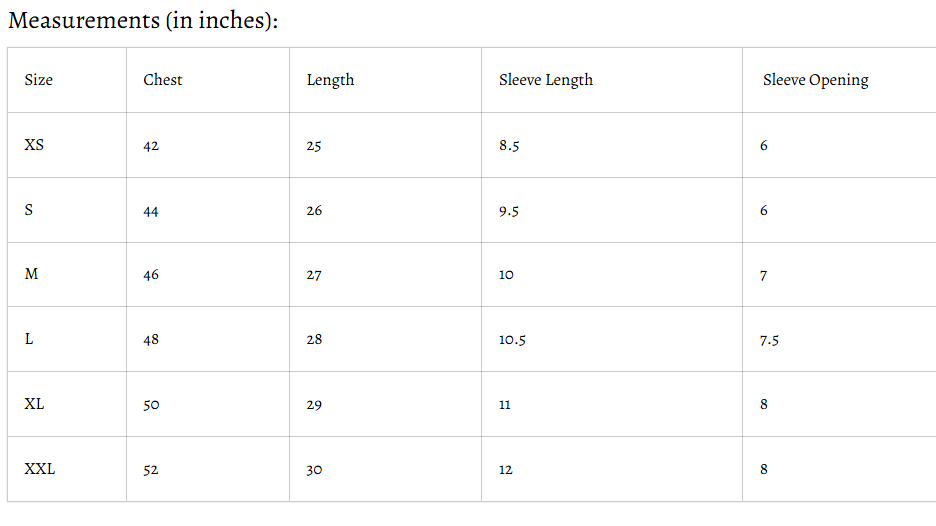Image resolution: width=936 pixels, height=526 pixels.
Task: Click the XL size row label
Action: click(x=34, y=404)
